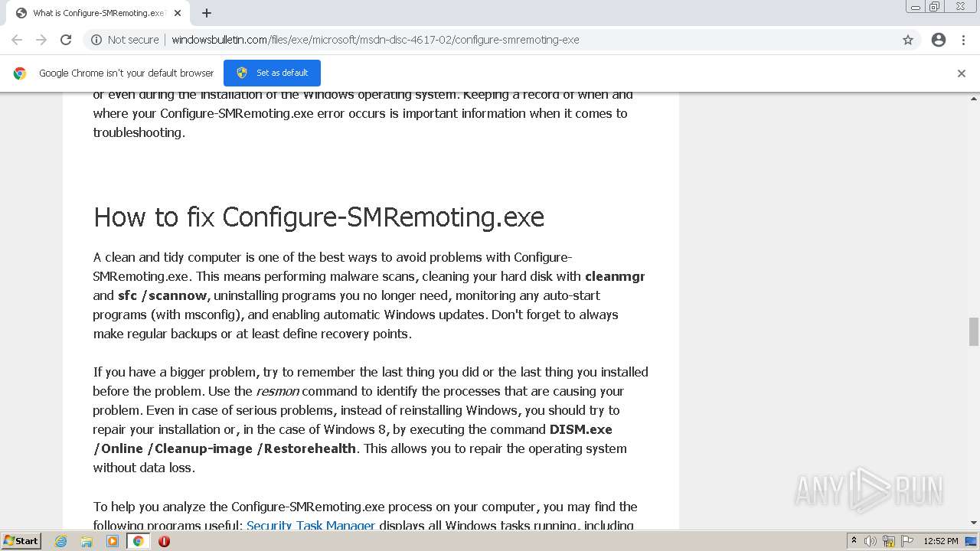This screenshot has height=551, width=980.
Task: Open Action Center flag icon
Action: [906, 541]
